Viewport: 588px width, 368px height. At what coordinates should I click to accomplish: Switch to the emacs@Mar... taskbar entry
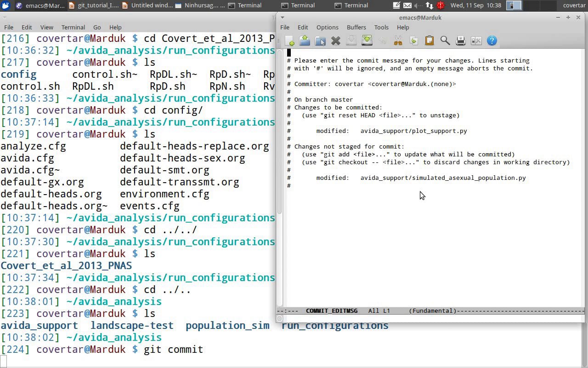pyautogui.click(x=40, y=6)
